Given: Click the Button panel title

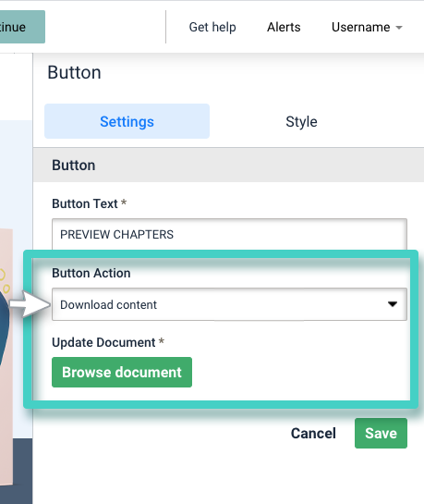Looking at the screenshot, I should click(x=74, y=72).
